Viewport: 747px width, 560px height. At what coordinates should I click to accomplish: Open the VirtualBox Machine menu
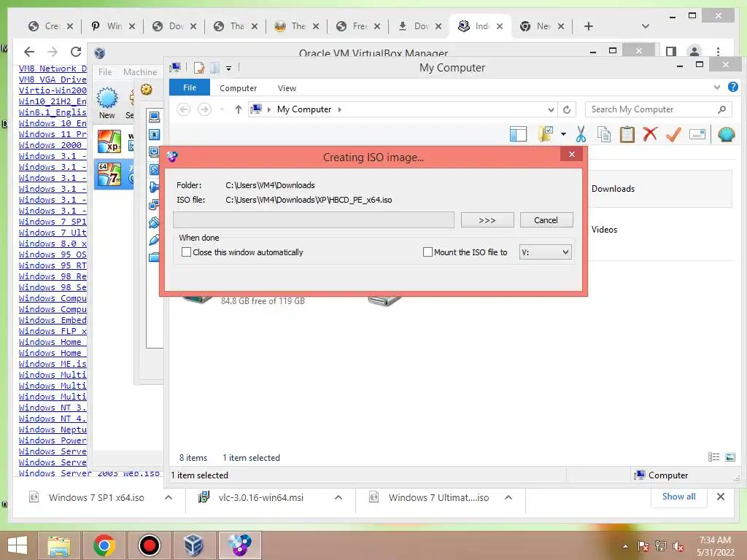140,72
